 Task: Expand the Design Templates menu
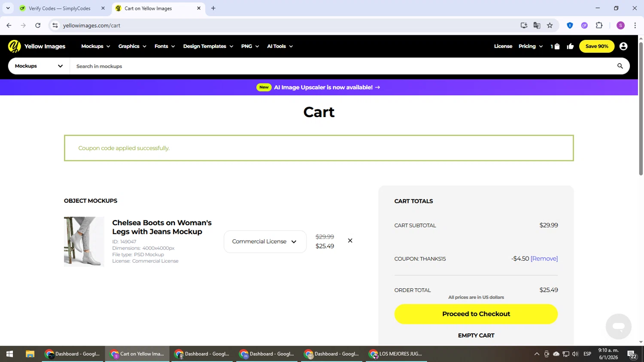pos(208,46)
